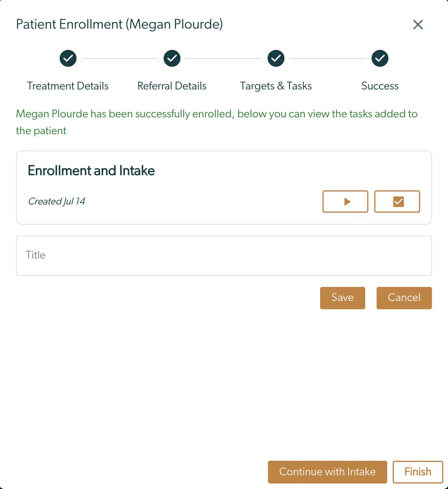Click the checkmark icon above Referral Details
448x489 pixels.
pos(172,58)
